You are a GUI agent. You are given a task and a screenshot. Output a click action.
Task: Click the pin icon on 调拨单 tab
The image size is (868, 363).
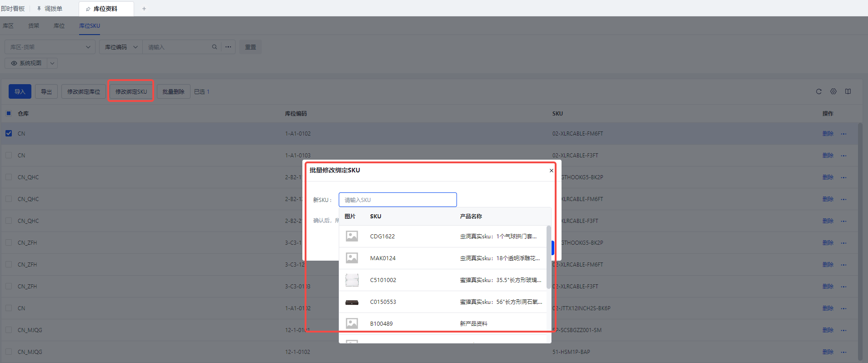(39, 9)
